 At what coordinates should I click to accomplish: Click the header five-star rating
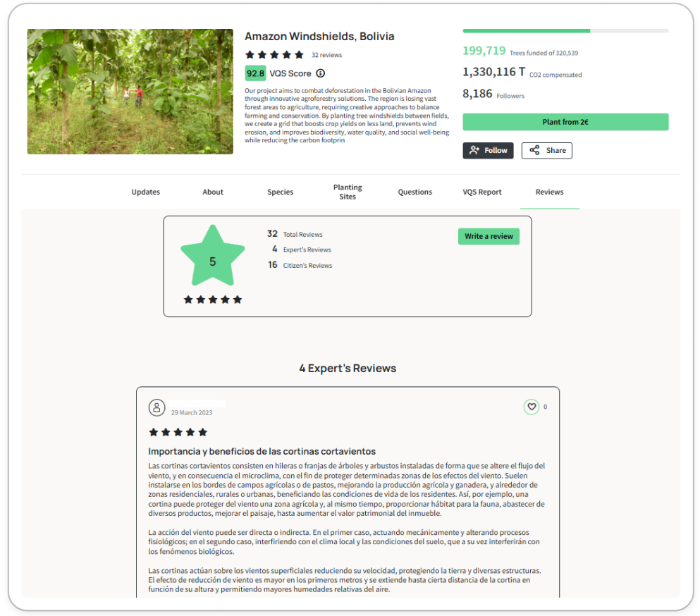[x=274, y=55]
